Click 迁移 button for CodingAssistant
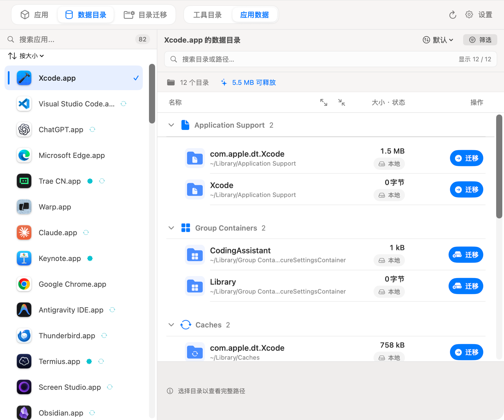Image resolution: width=504 pixels, height=420 pixels. pos(466,255)
